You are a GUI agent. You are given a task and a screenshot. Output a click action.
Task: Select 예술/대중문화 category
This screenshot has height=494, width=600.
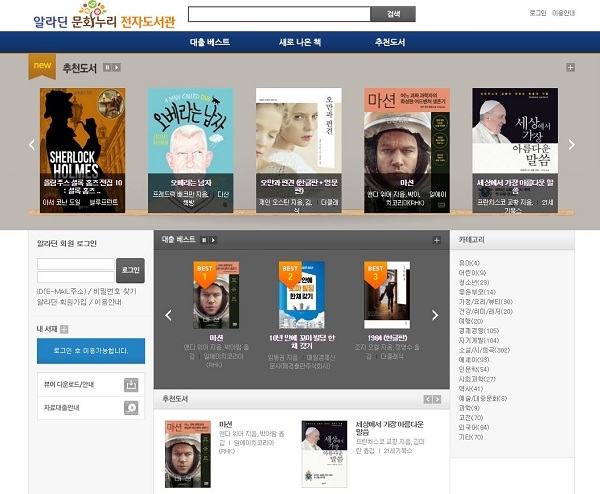click(x=483, y=398)
